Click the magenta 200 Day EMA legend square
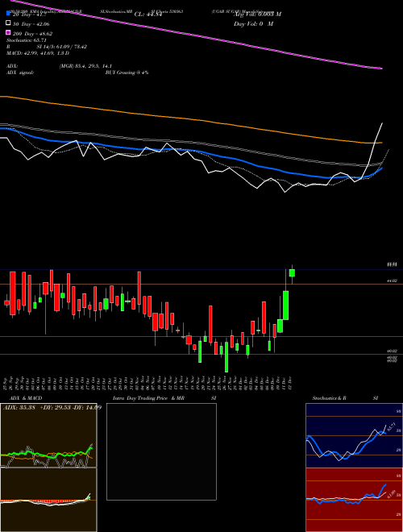Screen dimensions: 403x532 pos(9,33)
